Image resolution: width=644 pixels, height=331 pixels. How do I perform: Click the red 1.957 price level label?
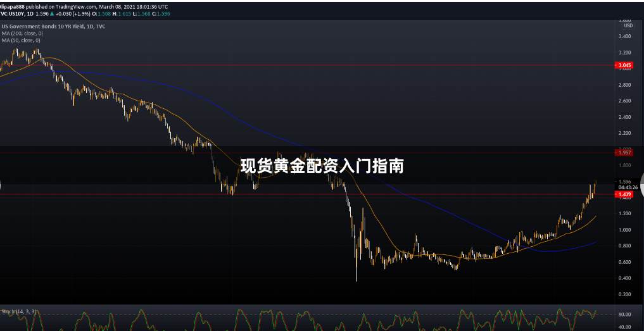click(624, 153)
